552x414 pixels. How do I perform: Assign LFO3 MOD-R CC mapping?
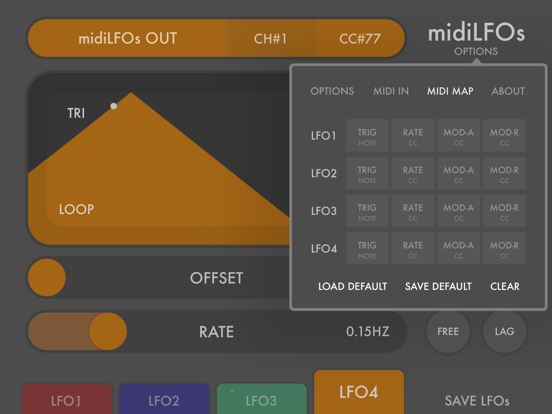click(504, 211)
